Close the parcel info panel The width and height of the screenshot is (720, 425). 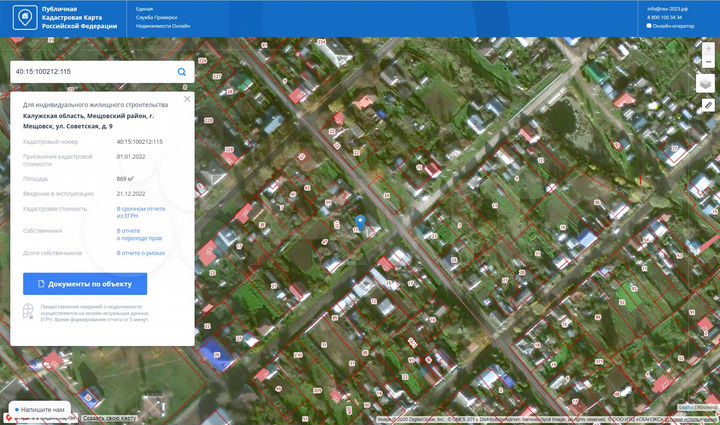(x=187, y=99)
